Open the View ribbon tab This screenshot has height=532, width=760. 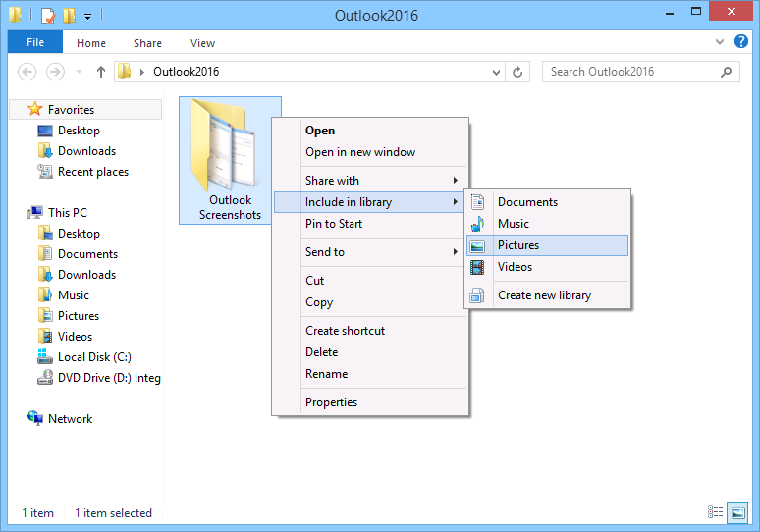tap(202, 43)
